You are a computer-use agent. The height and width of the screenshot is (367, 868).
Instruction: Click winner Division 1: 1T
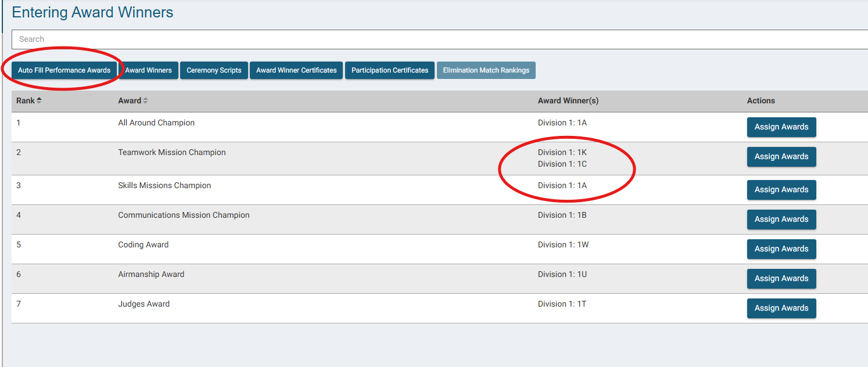[562, 304]
